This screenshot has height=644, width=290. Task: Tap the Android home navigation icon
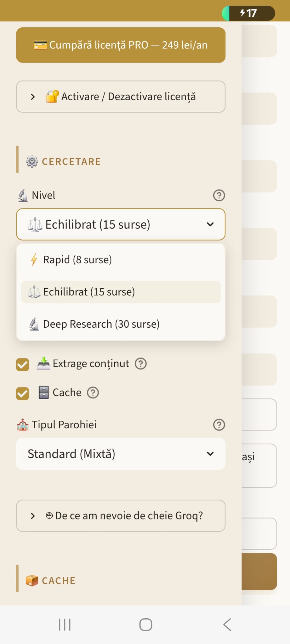(146, 625)
